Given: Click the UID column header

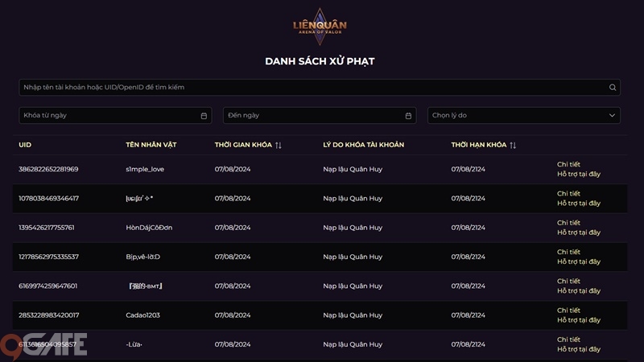Looking at the screenshot, I should (x=25, y=145).
